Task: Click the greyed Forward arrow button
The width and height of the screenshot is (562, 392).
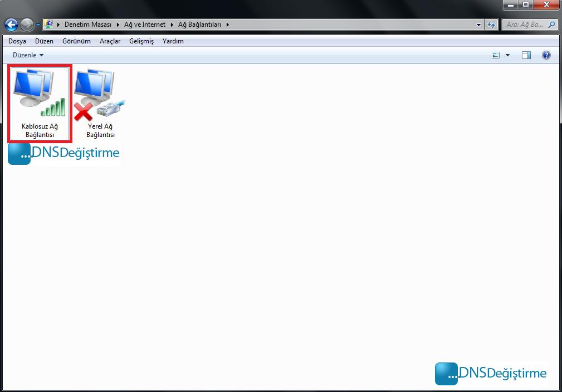Action: [27, 24]
